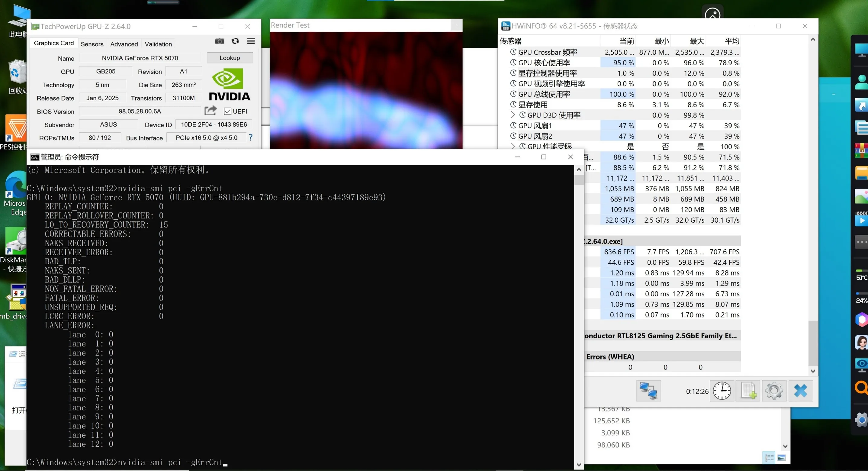Screen dimensions: 868x471
Task: Click the BIOS export share icon
Action: point(211,111)
